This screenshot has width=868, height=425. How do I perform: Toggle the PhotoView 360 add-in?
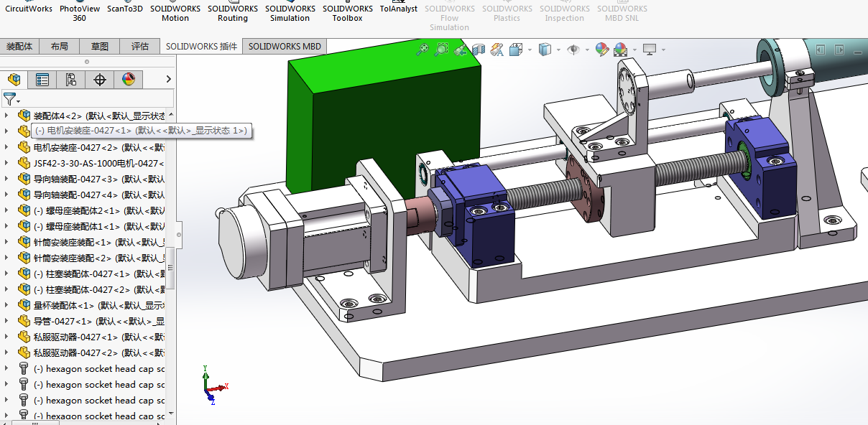(x=80, y=13)
